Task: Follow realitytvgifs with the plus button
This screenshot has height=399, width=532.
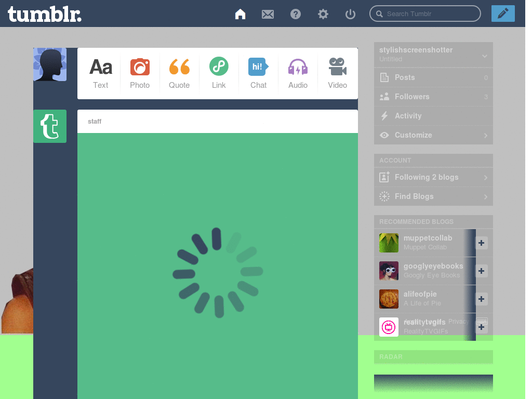Action: tap(481, 328)
